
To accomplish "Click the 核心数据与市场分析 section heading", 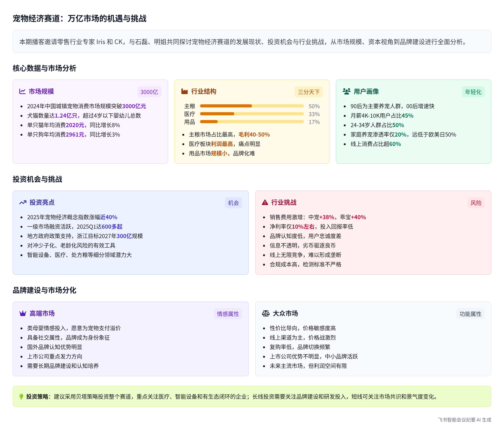I will [44, 68].
